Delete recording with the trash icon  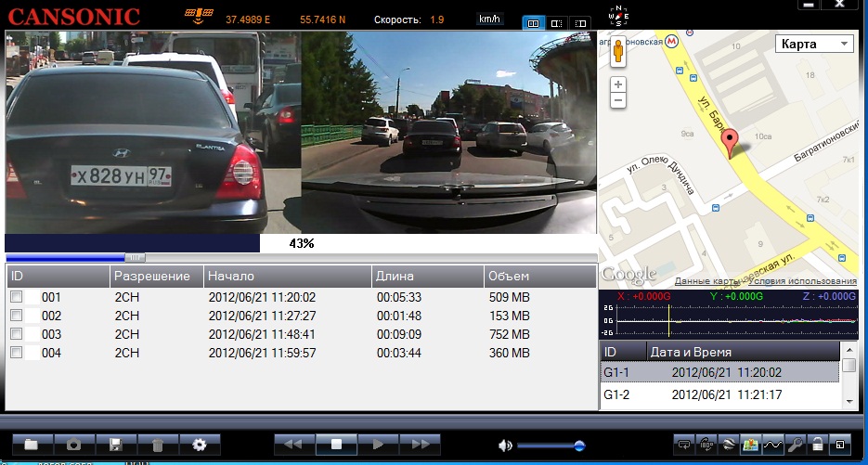click(158, 445)
